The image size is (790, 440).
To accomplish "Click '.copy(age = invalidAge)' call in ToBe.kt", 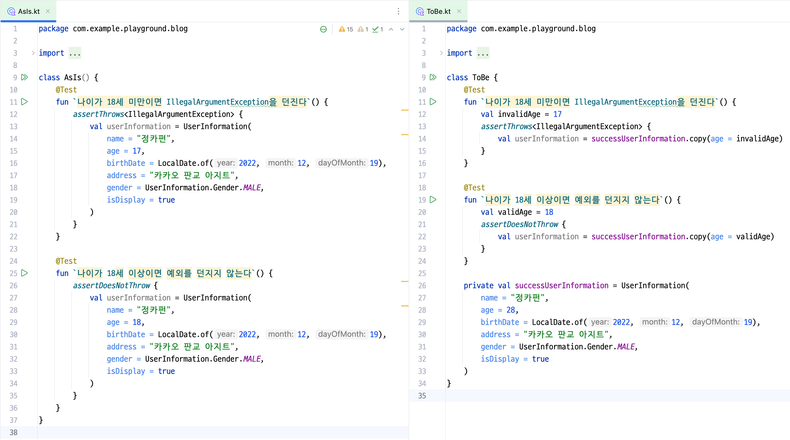I will 734,139.
